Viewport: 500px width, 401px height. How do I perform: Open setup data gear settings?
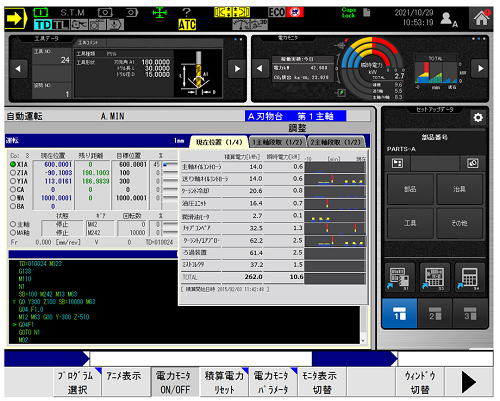[478, 117]
